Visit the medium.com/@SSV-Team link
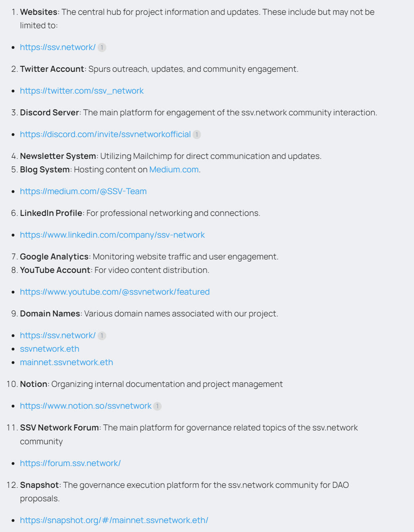The height and width of the screenshot is (532, 414). tap(83, 191)
